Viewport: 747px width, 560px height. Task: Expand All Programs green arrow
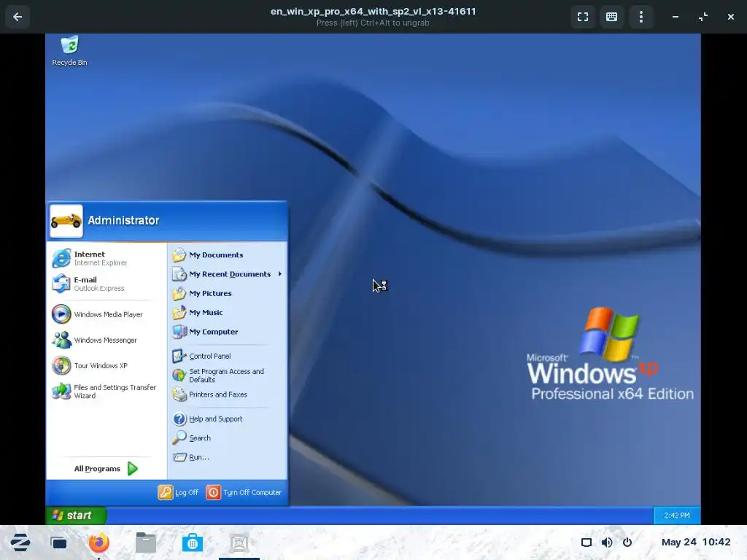tap(133, 469)
